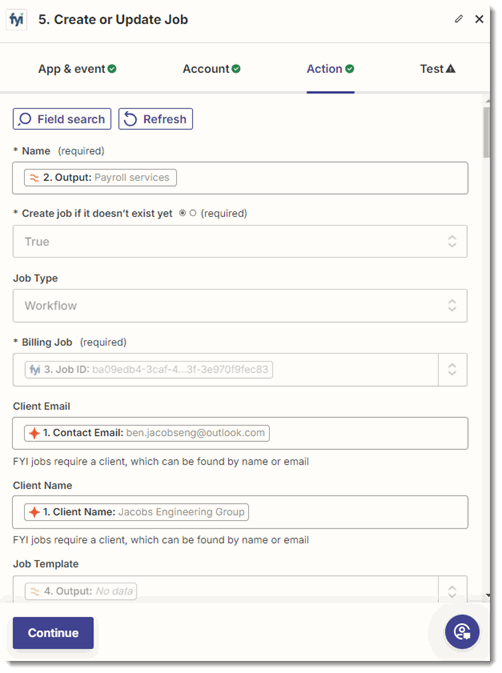
Task: Click the Continue button
Action: click(x=53, y=633)
